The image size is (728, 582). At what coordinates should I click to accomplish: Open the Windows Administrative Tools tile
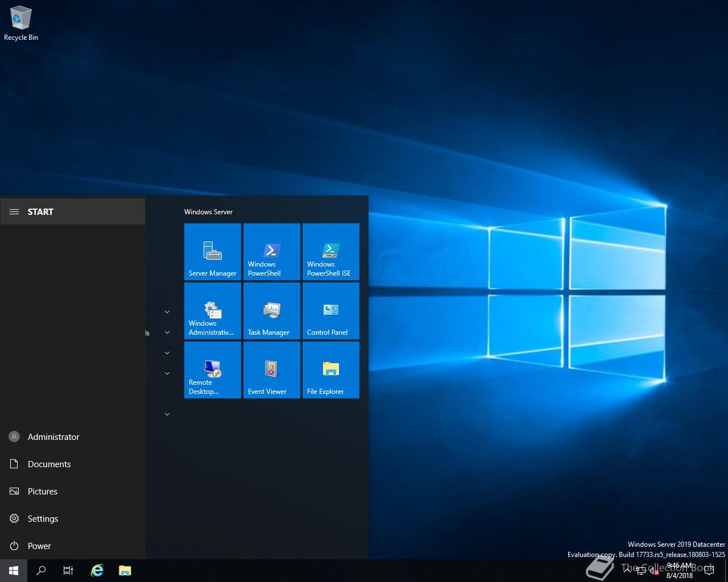pyautogui.click(x=213, y=311)
